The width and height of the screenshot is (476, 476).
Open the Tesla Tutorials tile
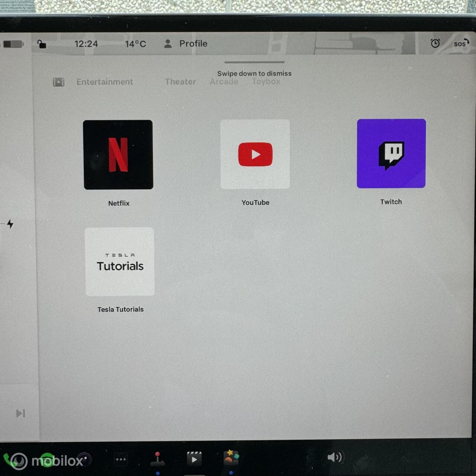(x=120, y=262)
